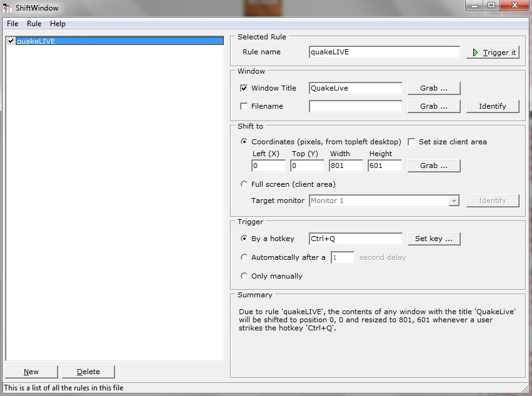Choose Automatically after a delay option

pyautogui.click(x=244, y=257)
